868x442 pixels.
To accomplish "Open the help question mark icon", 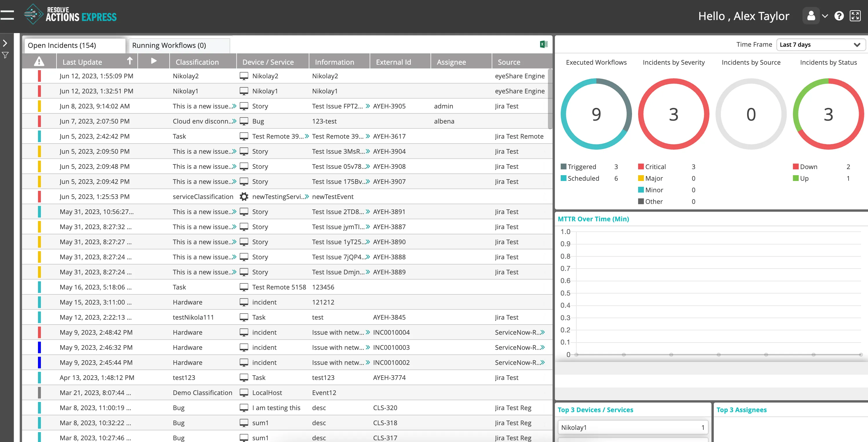I will click(839, 16).
